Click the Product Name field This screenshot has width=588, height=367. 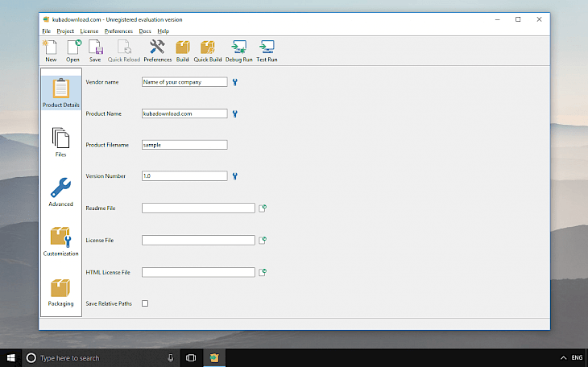point(184,113)
